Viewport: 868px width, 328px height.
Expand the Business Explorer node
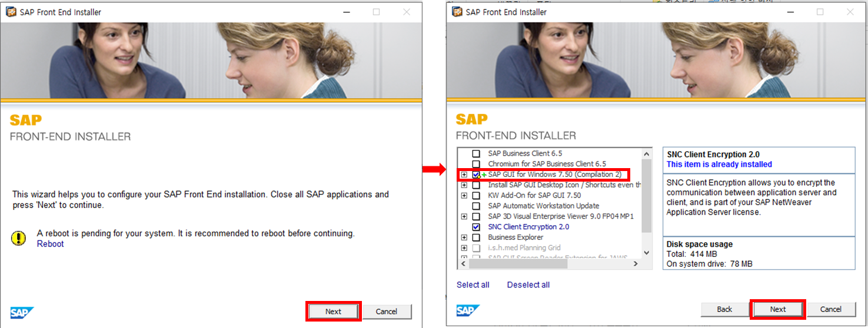coord(464,237)
